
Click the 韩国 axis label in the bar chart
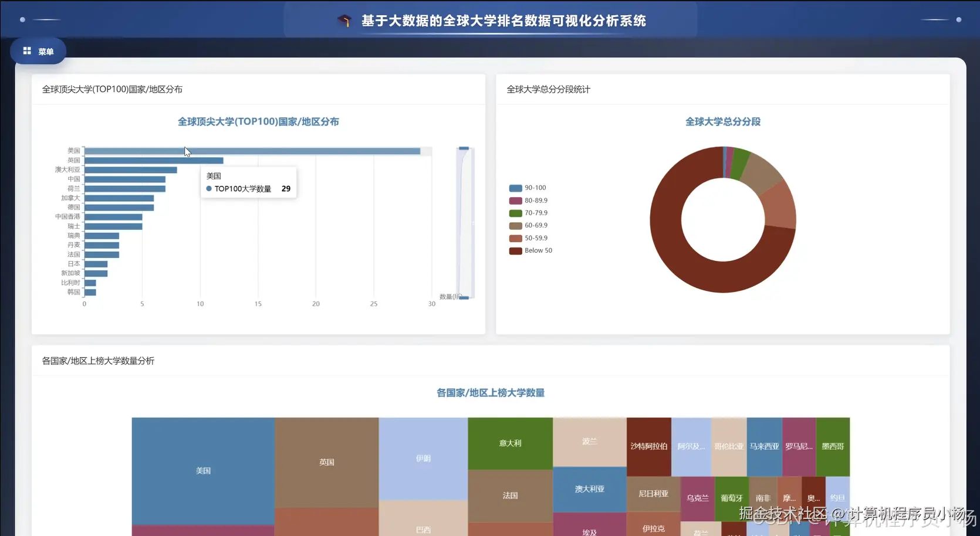73,292
